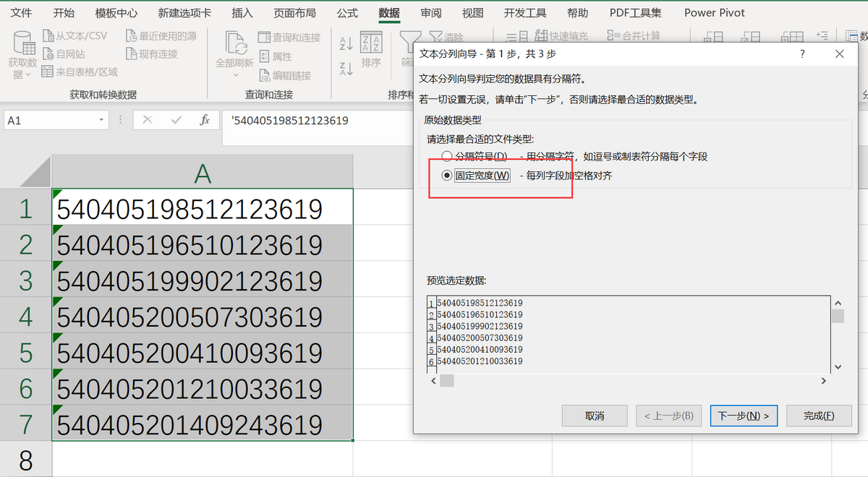Click Edit Links (编辑链接) icon

tap(264, 75)
